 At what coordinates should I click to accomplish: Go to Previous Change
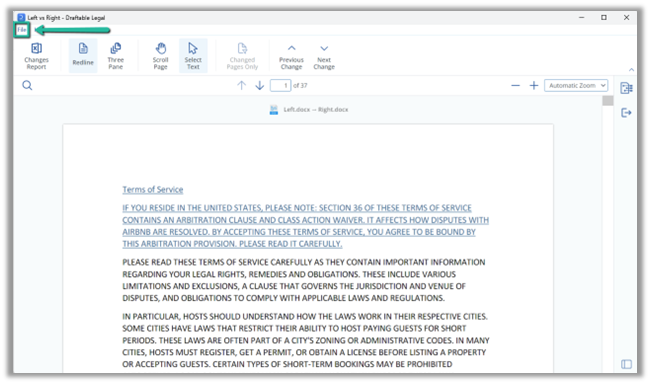point(291,56)
